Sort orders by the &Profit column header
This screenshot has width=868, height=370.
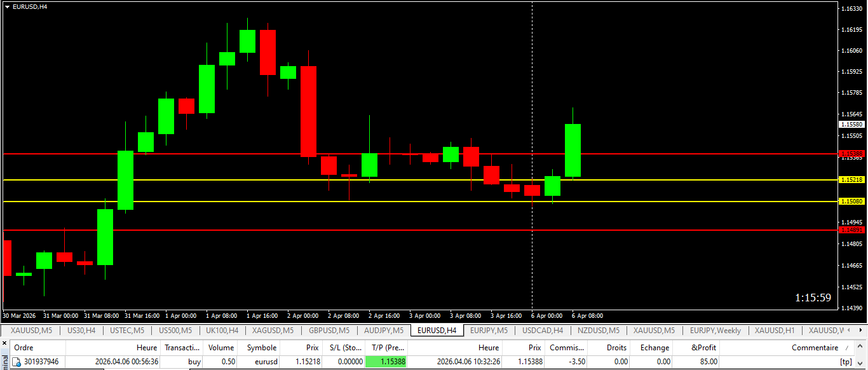(x=703, y=348)
